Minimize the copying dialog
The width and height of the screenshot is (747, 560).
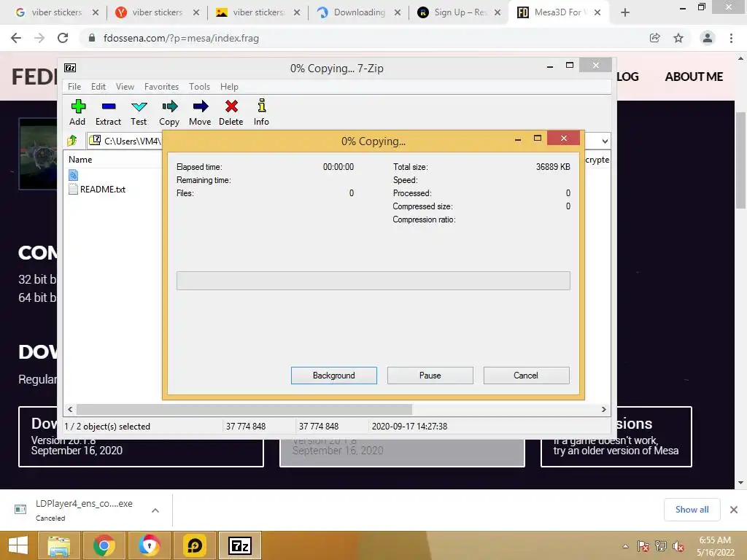[x=518, y=139]
